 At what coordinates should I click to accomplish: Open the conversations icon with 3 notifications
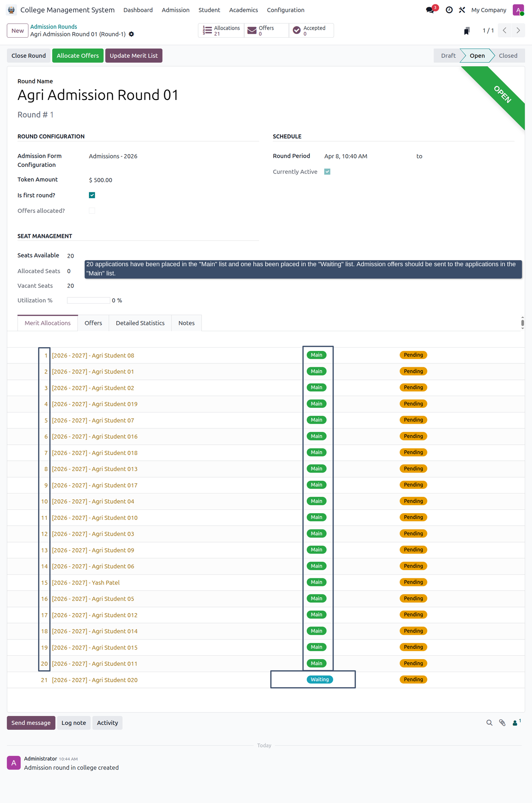click(430, 10)
